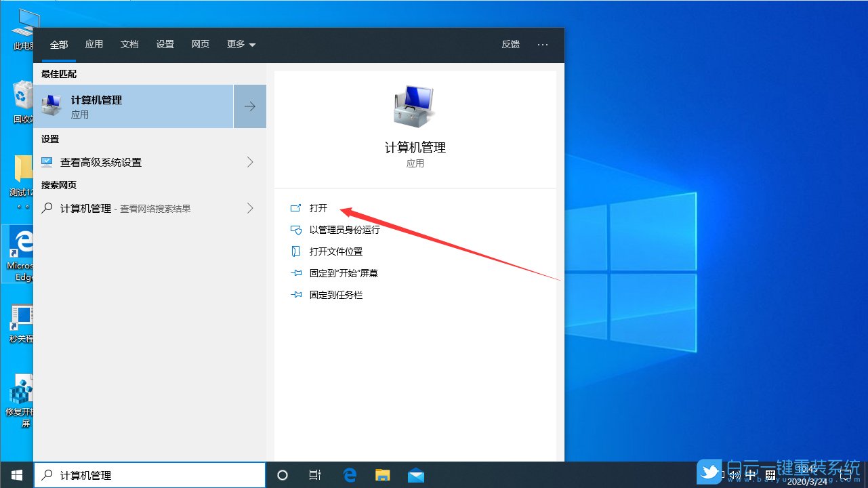Click 打开 to open Computer Management
Screen dimensions: 868x488
coord(318,208)
